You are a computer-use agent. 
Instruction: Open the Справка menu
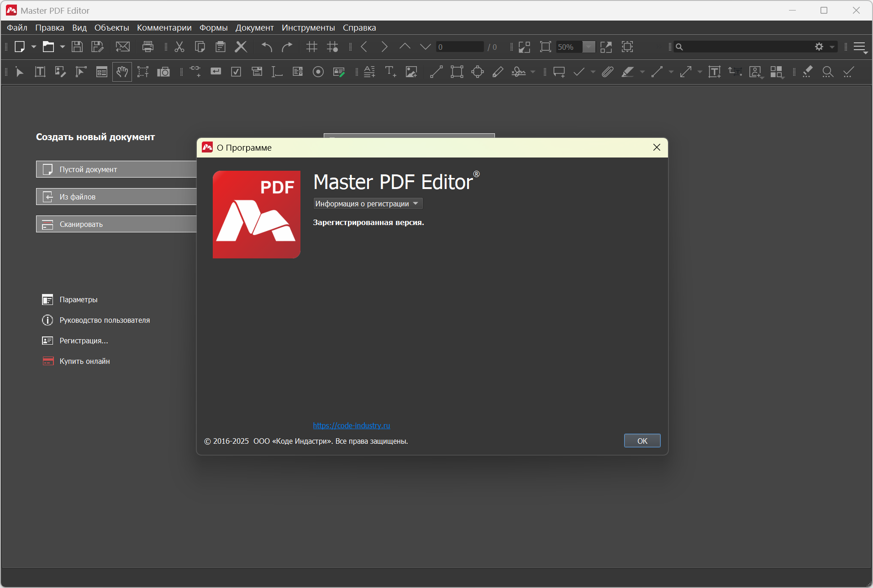(359, 28)
